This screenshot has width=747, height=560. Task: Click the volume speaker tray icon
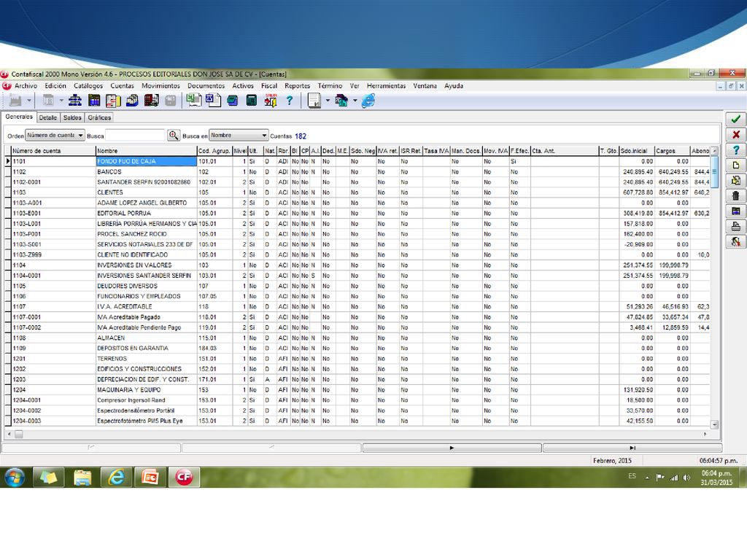pyautogui.click(x=686, y=477)
